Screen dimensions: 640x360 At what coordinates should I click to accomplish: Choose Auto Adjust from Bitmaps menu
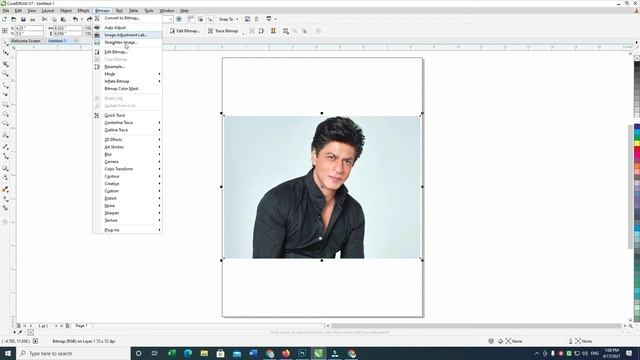127,28
